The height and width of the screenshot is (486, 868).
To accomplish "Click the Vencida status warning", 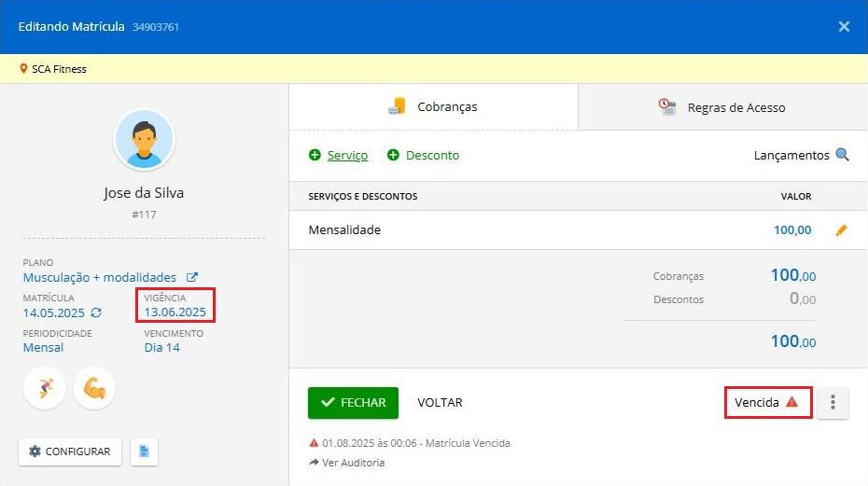I will click(x=766, y=402).
